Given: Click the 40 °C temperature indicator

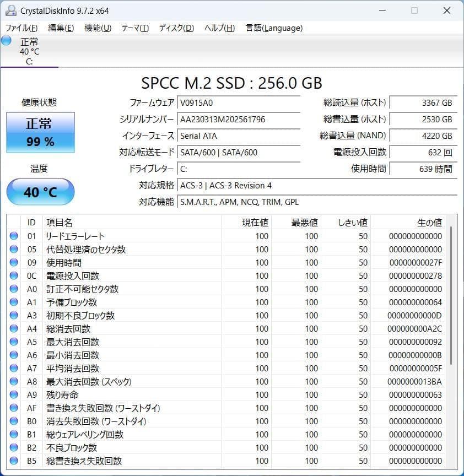Looking at the screenshot, I should coord(40,192).
